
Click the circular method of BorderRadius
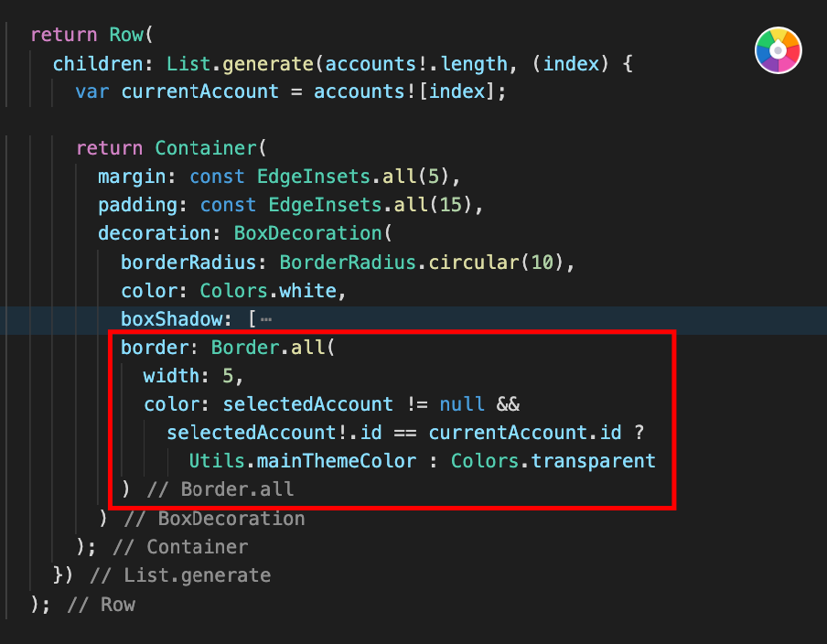tap(474, 263)
